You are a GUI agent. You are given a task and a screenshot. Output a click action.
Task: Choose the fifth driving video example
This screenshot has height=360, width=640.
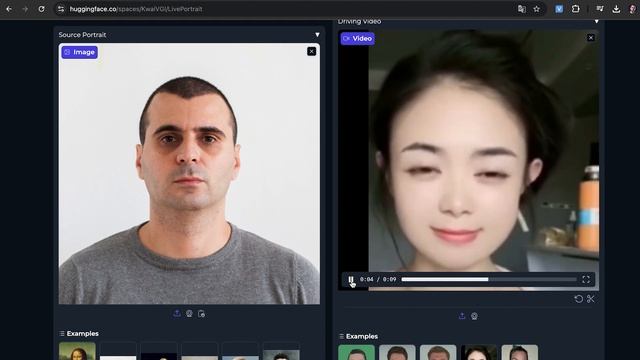[x=520, y=352]
